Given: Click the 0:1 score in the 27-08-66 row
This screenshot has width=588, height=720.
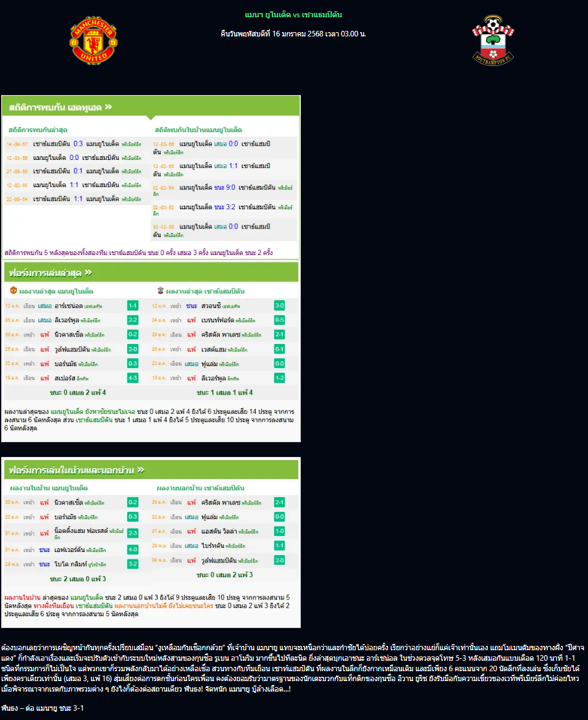Looking at the screenshot, I should point(78,171).
